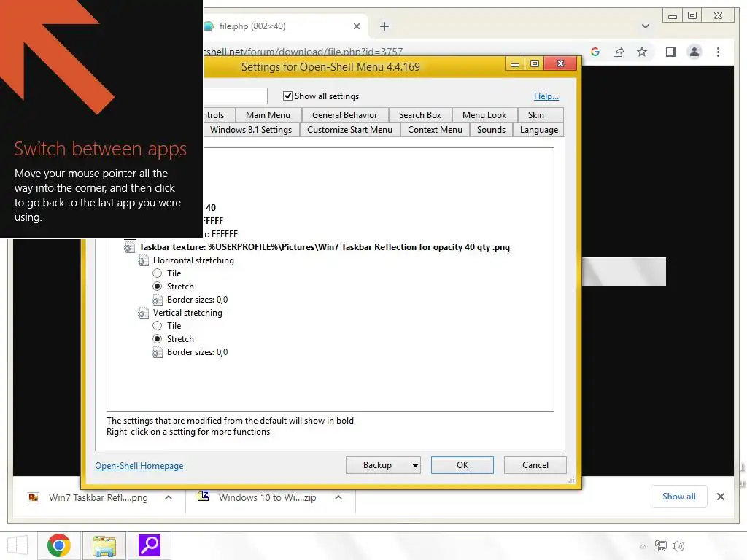Click the settings search input field

[x=236, y=96]
